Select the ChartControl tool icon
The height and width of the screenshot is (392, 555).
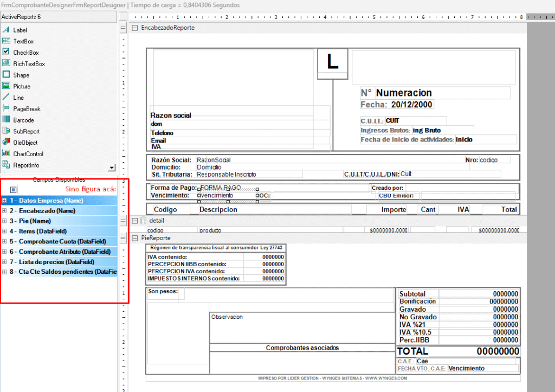tap(7, 154)
